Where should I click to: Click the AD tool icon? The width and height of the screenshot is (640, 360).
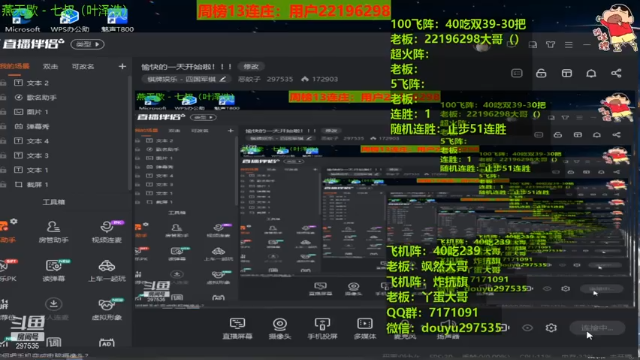tap(107, 343)
